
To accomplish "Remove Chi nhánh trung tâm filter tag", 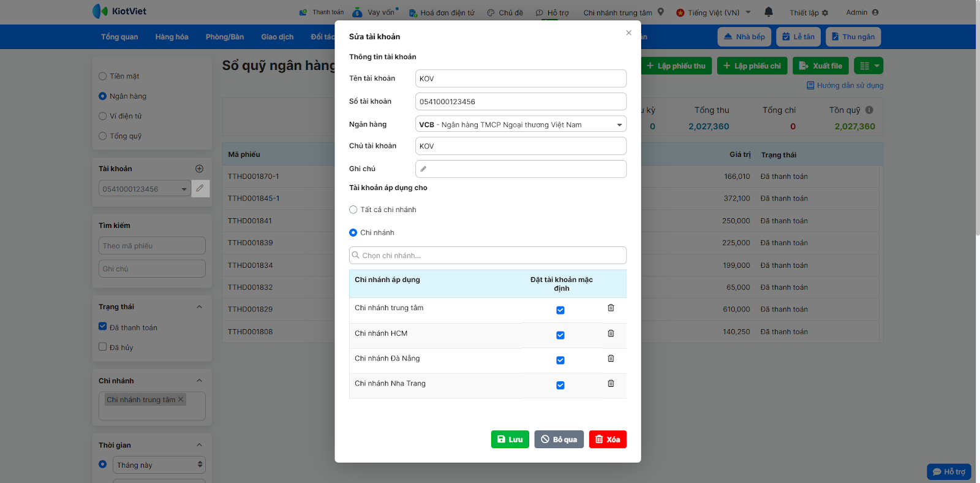I will coord(181,399).
